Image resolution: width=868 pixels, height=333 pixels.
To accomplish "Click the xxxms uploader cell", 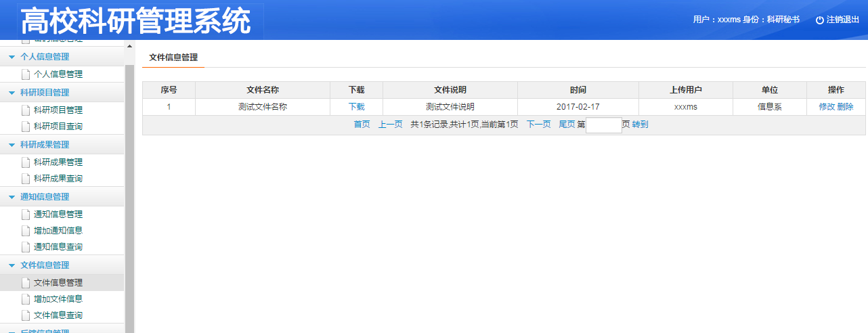I will coord(686,107).
